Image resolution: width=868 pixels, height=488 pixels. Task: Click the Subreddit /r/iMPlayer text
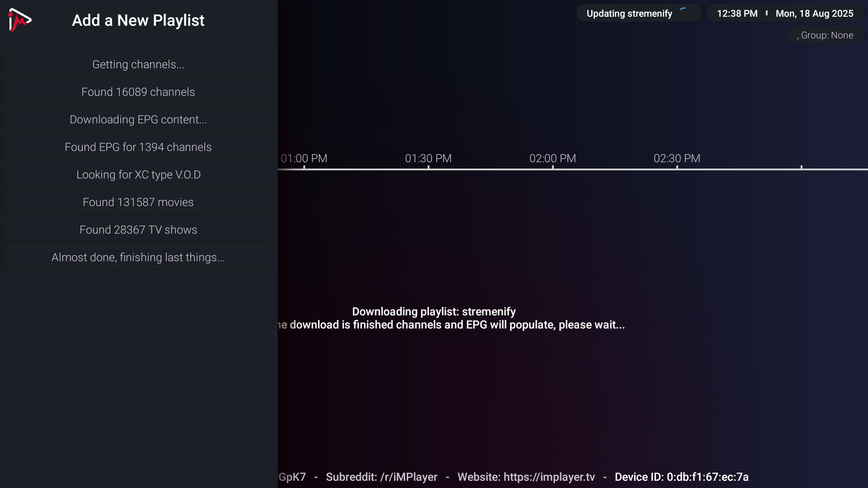point(382,477)
